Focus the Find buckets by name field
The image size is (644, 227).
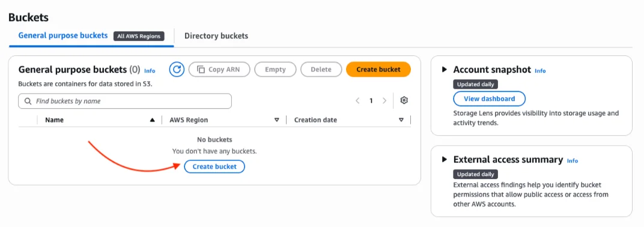pyautogui.click(x=125, y=101)
